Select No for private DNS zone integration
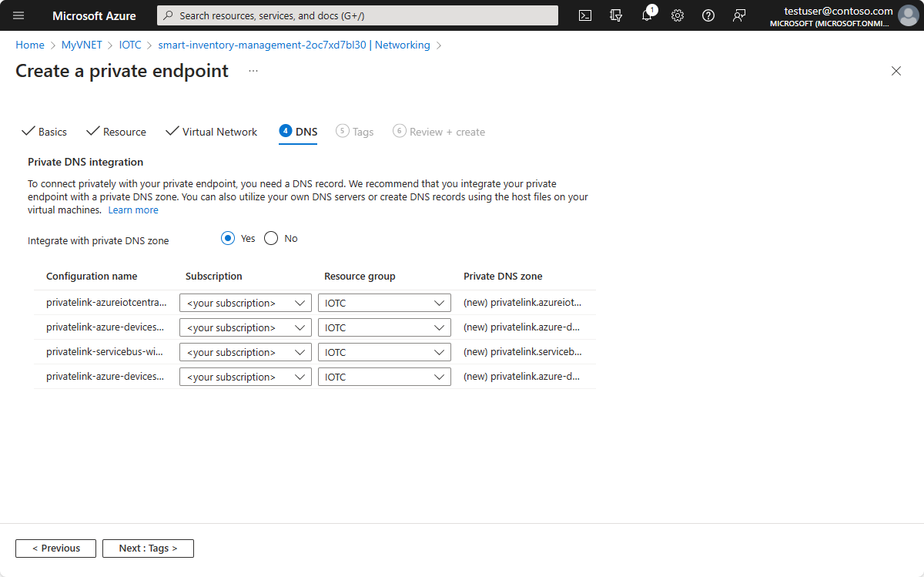924x577 pixels. pyautogui.click(x=270, y=238)
